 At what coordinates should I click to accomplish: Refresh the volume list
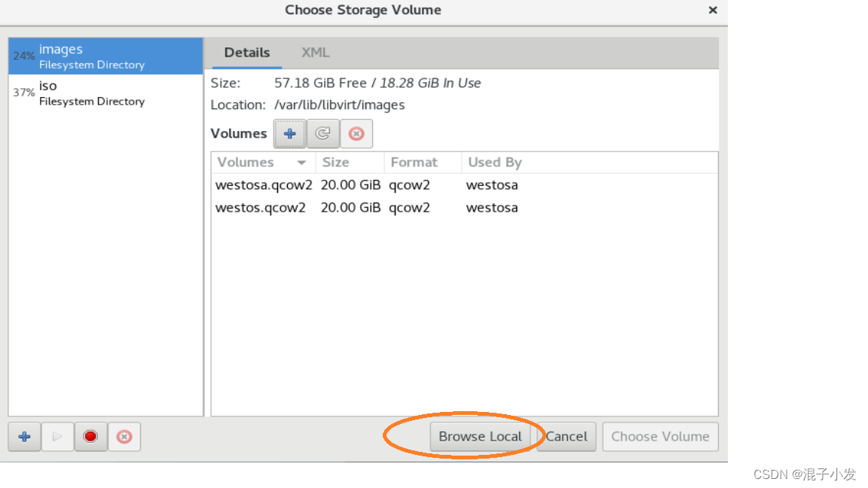(322, 134)
